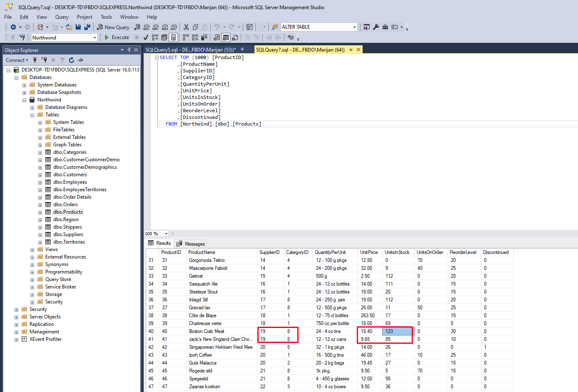578x392 pixels.
Task: Switch to the Messages tab
Action: (x=190, y=244)
